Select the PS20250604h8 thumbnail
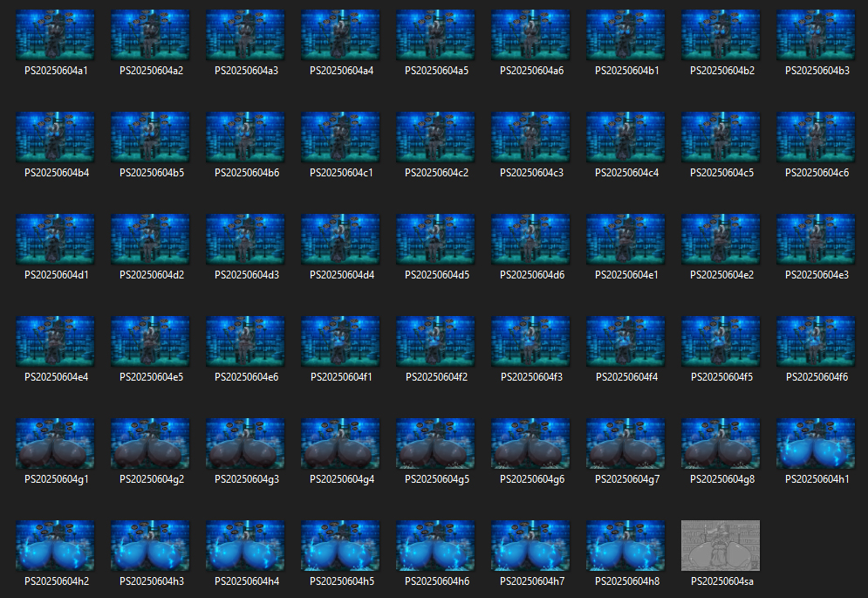The width and height of the screenshot is (868, 598). 626,546
